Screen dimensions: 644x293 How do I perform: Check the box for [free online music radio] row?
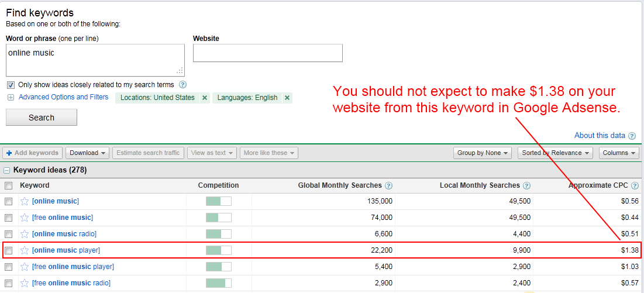pos(8,283)
